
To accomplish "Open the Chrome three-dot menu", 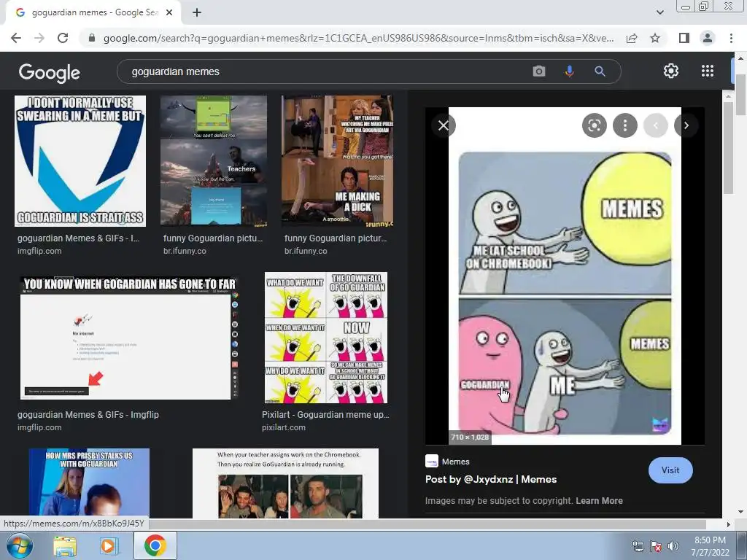I will (x=731, y=38).
